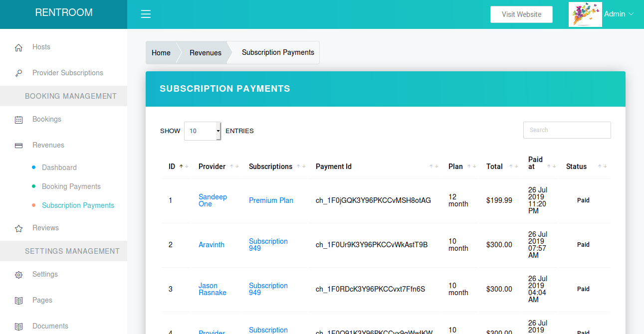The height and width of the screenshot is (334, 644).
Task: Click the Revenues credit card icon
Action: pos(18,146)
